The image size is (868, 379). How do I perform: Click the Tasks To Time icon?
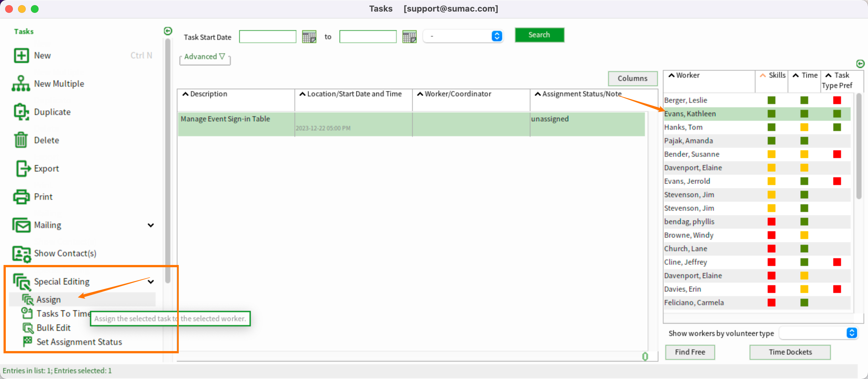pos(27,313)
